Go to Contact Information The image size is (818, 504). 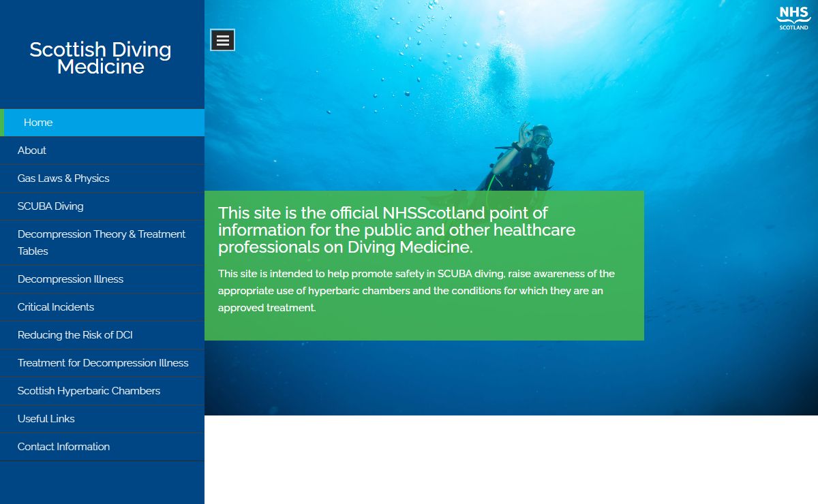pos(102,447)
